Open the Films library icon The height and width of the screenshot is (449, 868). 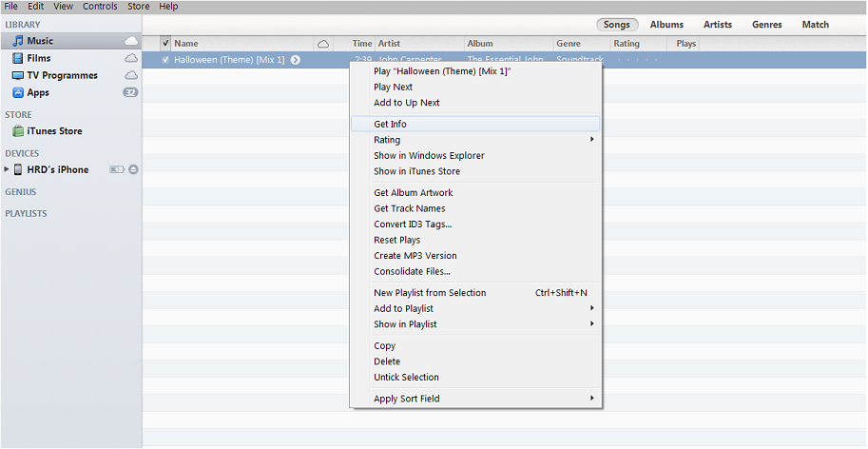pyautogui.click(x=18, y=58)
